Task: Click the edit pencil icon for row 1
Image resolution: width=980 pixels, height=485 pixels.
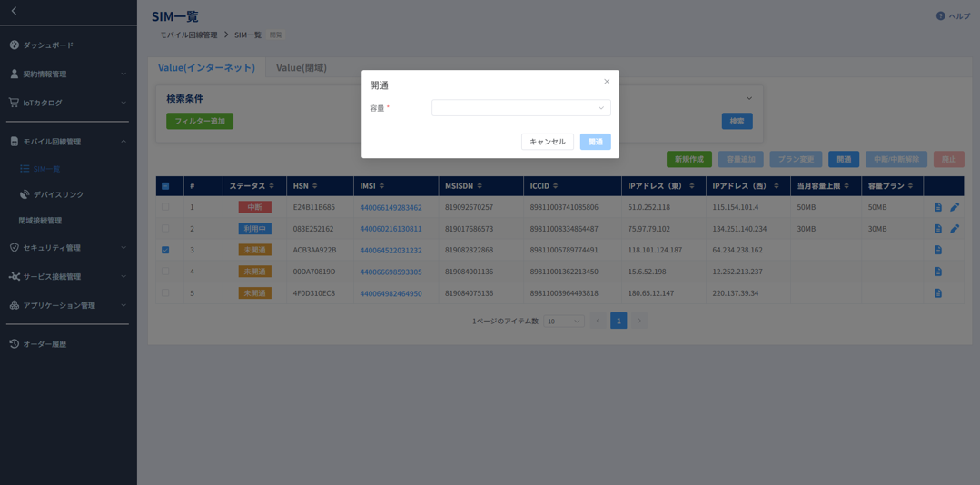Action: click(x=955, y=207)
